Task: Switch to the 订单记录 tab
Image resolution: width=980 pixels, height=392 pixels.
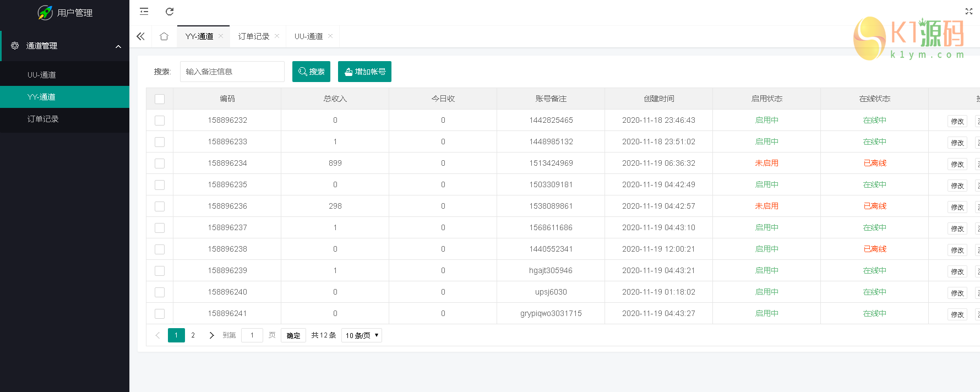Action: pos(253,36)
